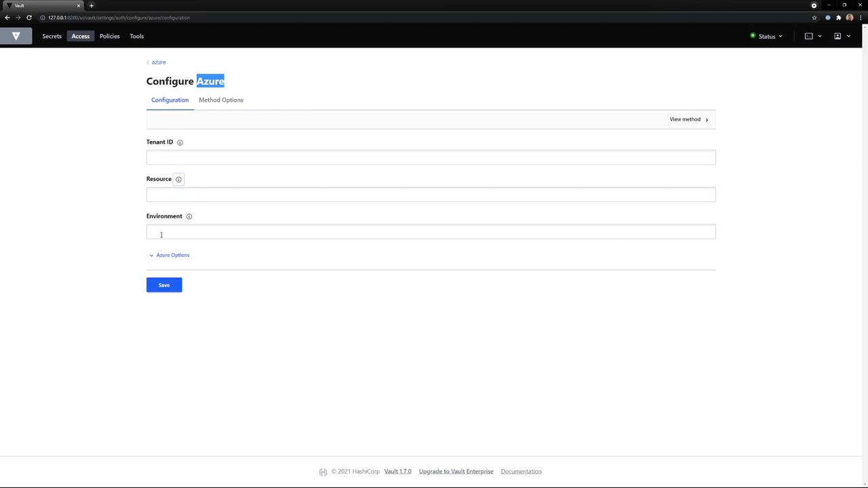The height and width of the screenshot is (488, 868).
Task: Click the Environment info icon
Action: pyautogui.click(x=189, y=216)
